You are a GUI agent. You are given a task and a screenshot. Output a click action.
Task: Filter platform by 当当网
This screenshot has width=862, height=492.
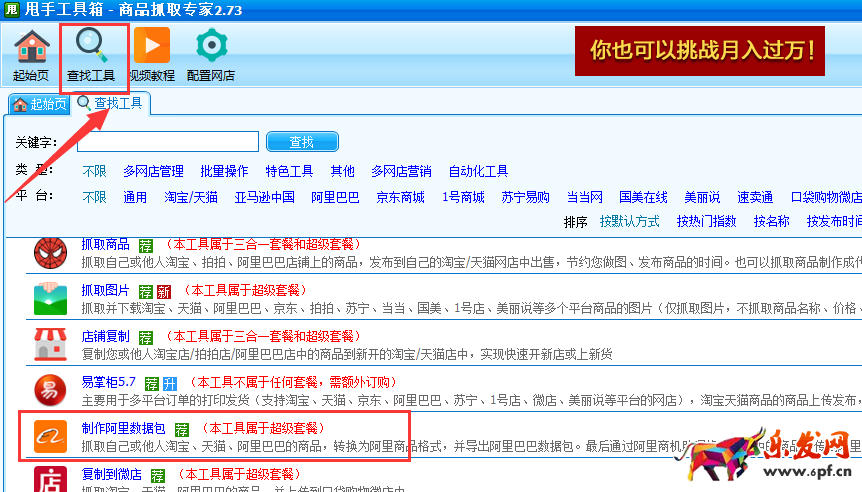(585, 197)
